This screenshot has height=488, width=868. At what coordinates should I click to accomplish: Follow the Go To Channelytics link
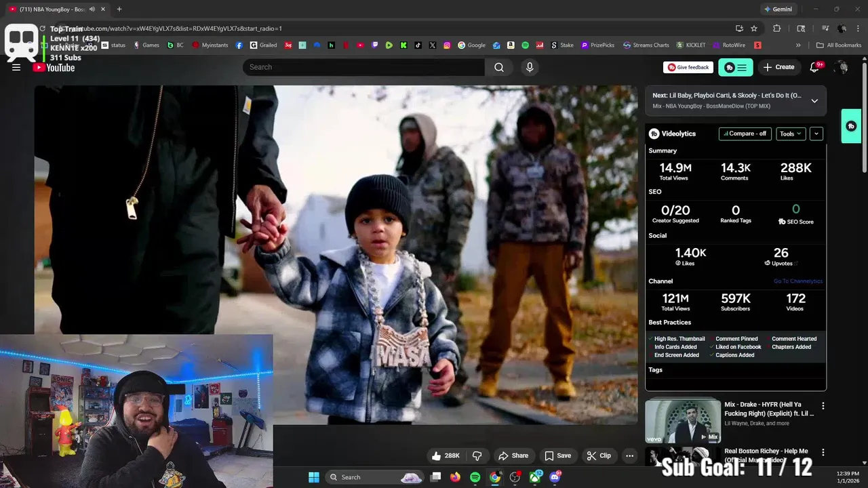(x=798, y=281)
